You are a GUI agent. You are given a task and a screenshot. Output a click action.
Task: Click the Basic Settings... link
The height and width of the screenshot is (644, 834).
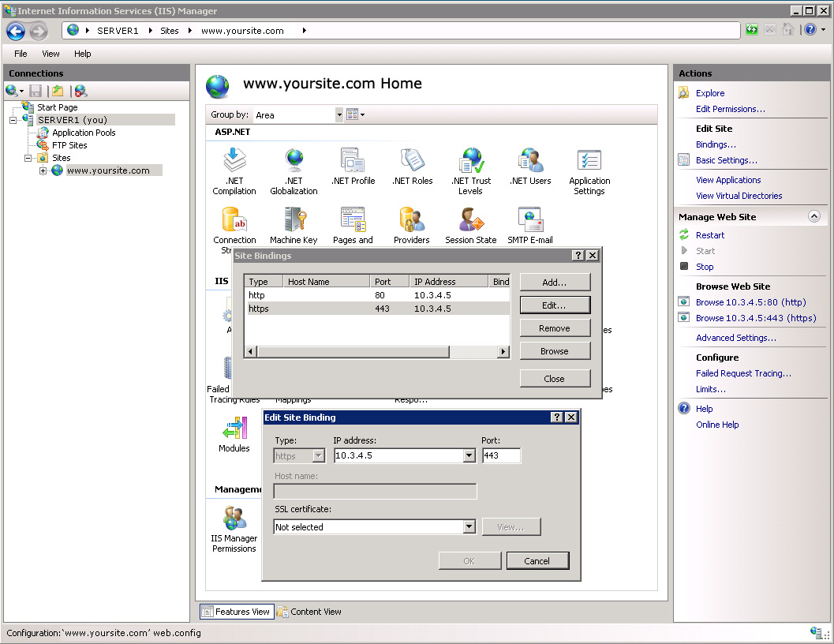727,160
